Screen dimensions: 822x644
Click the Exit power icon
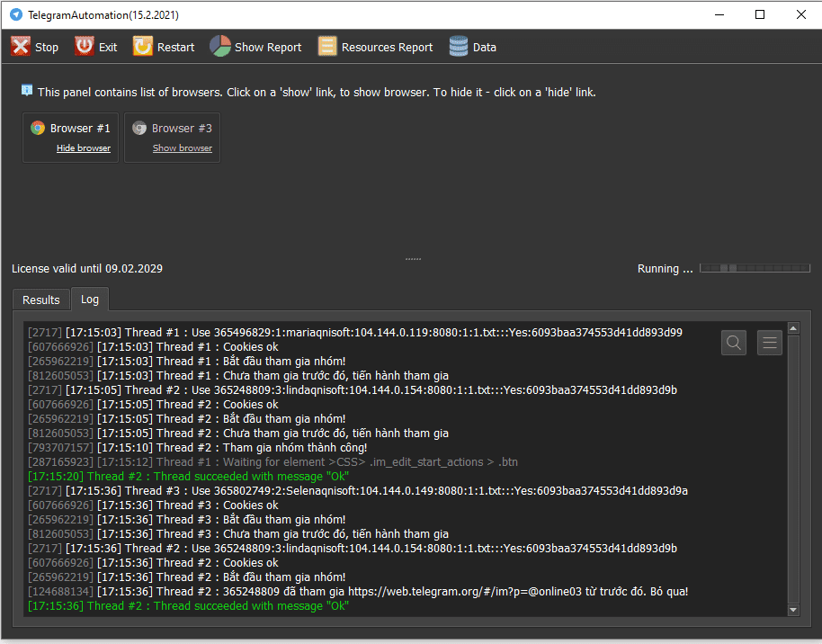[x=84, y=47]
